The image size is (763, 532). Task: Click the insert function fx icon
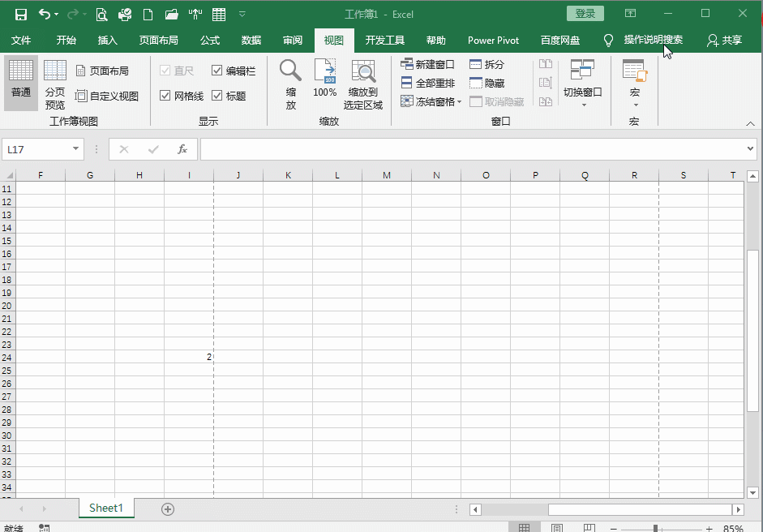point(182,149)
